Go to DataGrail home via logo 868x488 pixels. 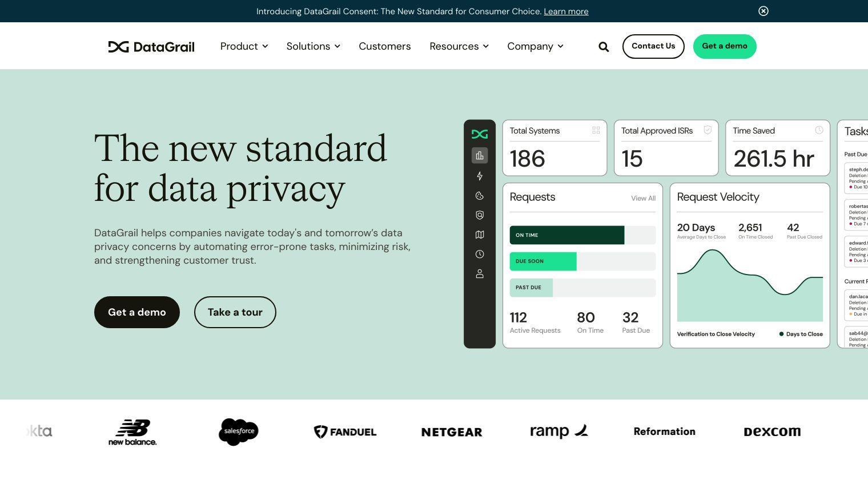pos(151,46)
